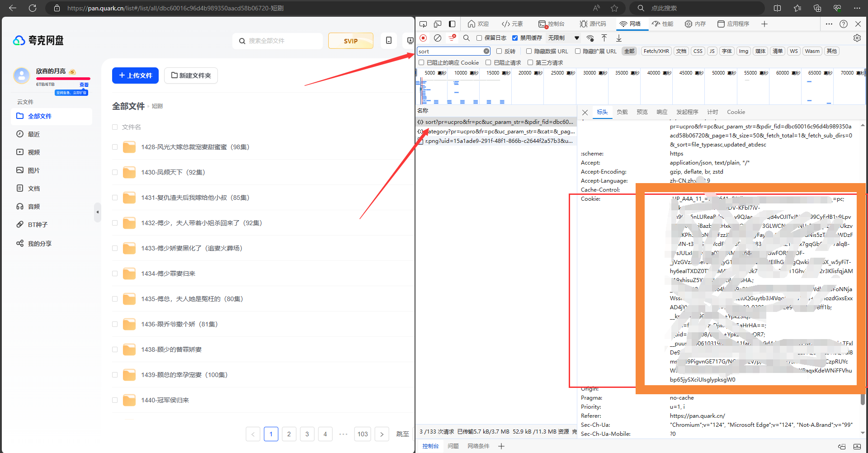Open the Cookie request tab
Image resolution: width=868 pixels, height=453 pixels.
point(736,112)
